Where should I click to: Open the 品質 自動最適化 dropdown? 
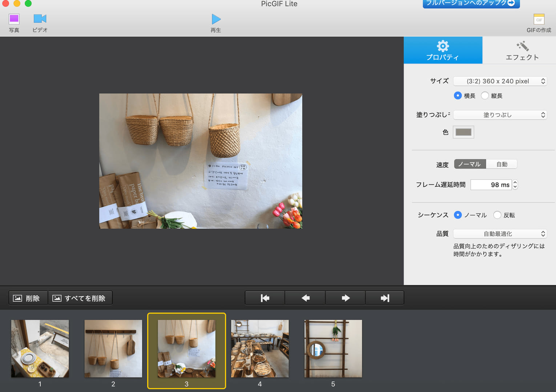click(x=500, y=234)
